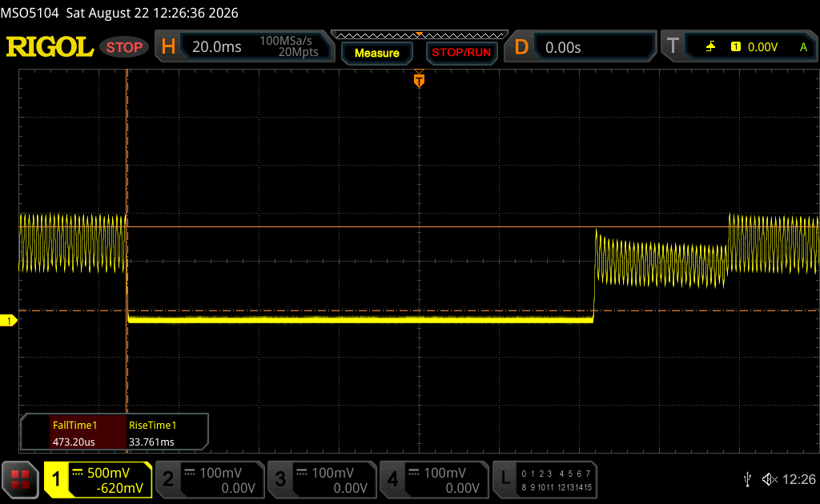The width and height of the screenshot is (820, 504).
Task: Click the rising edge trigger icon
Action: tap(710, 47)
